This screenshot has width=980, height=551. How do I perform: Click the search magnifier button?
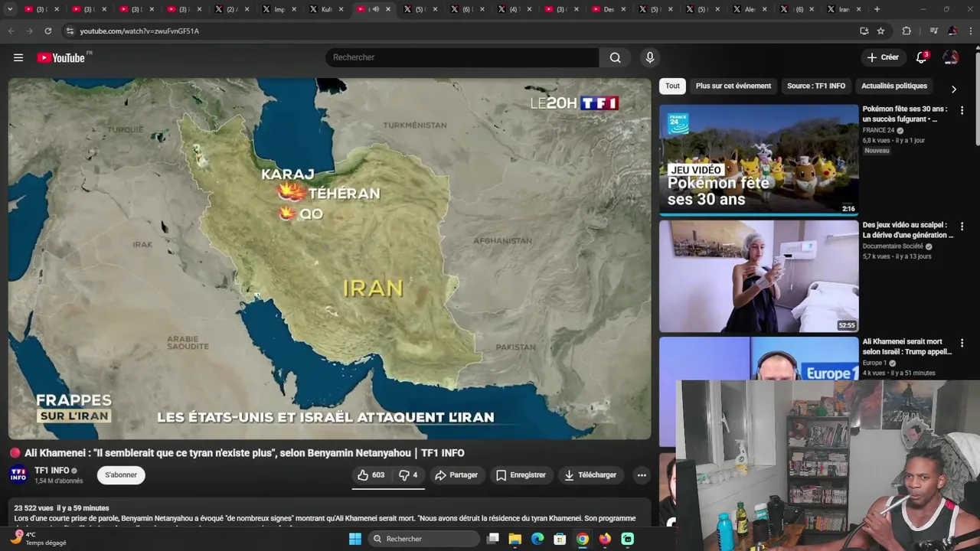pos(615,57)
